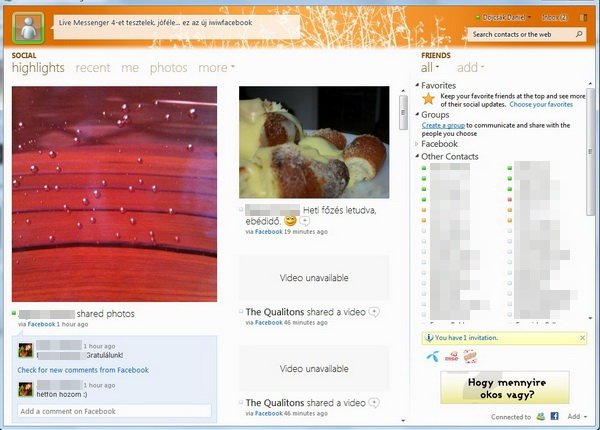Image resolution: width=600 pixels, height=430 pixels.
Task: Click the smiley emoticon after ebédidő
Action: pyautogui.click(x=290, y=221)
